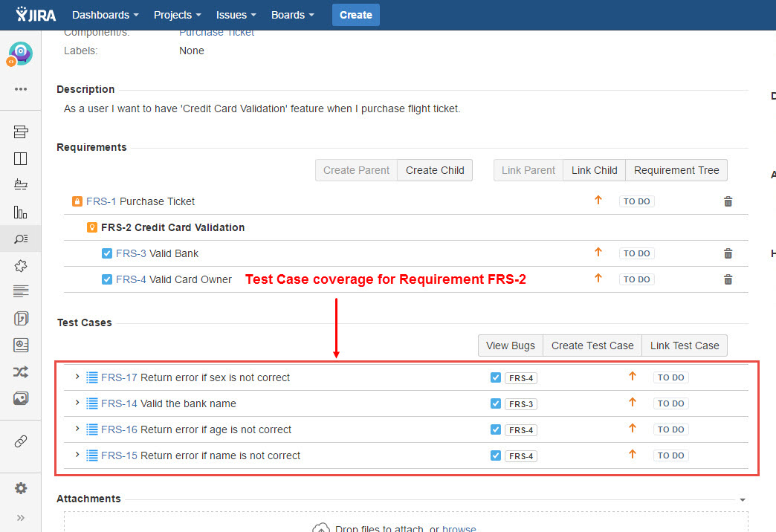The image size is (776, 532).
Task: Open the reports bar chart icon
Action: click(x=21, y=212)
